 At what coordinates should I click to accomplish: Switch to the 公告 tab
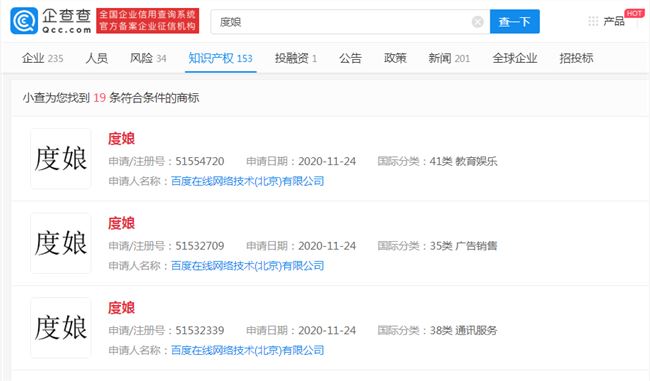(x=350, y=58)
